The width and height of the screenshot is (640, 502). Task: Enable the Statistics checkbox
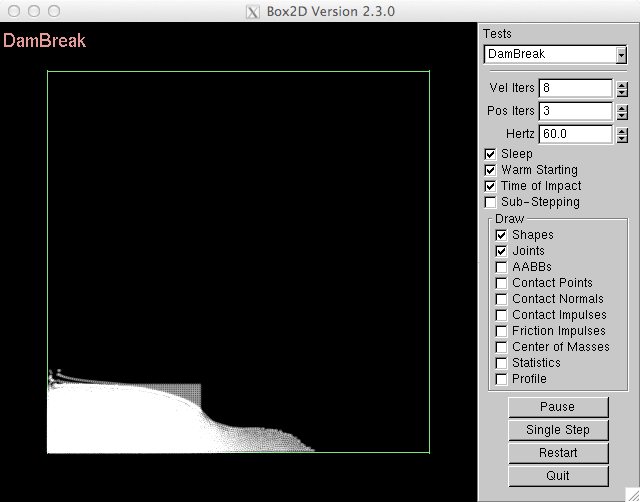tap(502, 363)
